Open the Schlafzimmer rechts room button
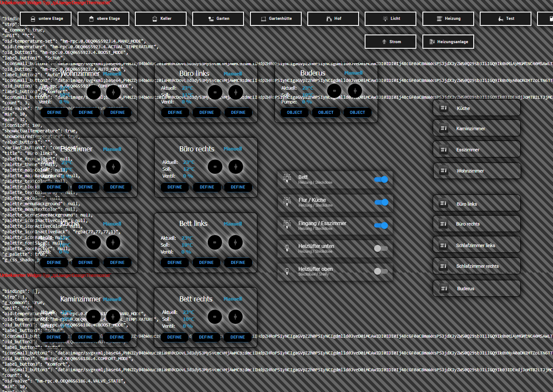This screenshot has height=392, width=553. point(477,266)
